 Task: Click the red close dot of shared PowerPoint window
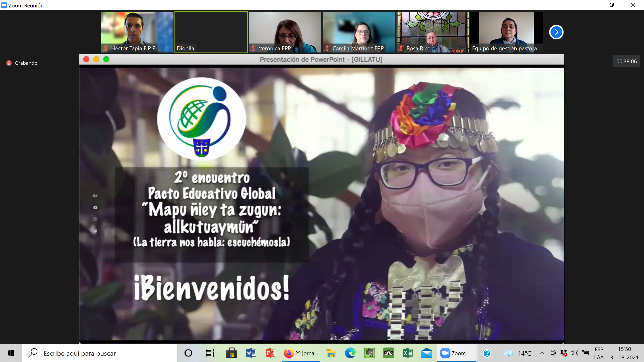[x=86, y=59]
